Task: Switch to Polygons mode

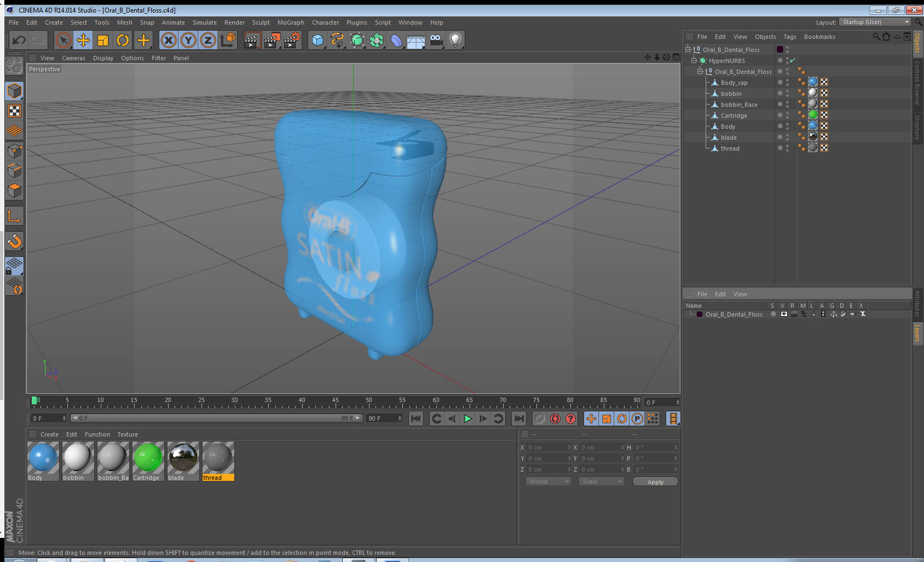Action: 15,191
